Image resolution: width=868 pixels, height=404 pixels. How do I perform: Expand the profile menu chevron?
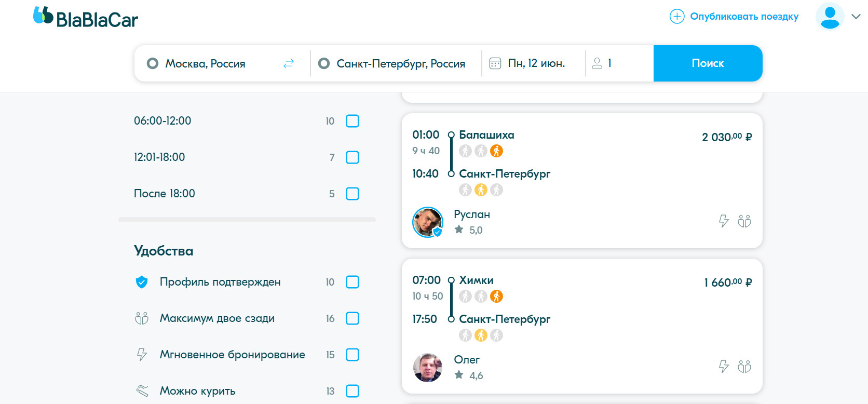[856, 17]
